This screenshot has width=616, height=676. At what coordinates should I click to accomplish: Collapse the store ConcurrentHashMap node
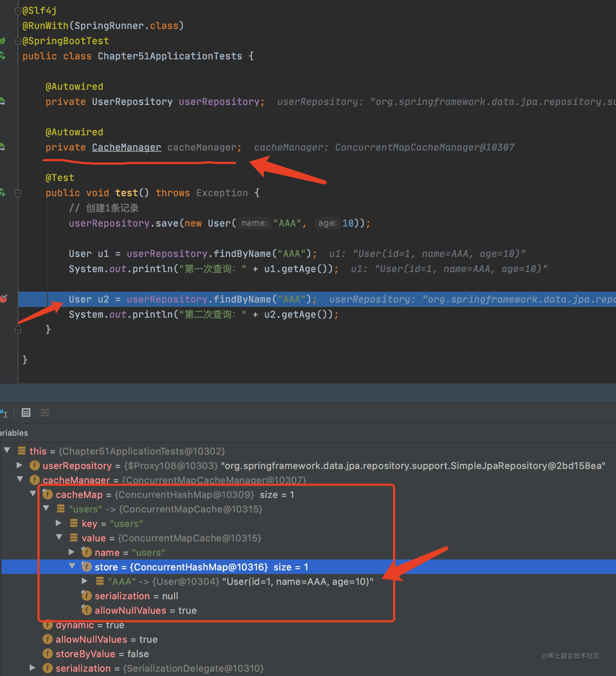click(72, 567)
